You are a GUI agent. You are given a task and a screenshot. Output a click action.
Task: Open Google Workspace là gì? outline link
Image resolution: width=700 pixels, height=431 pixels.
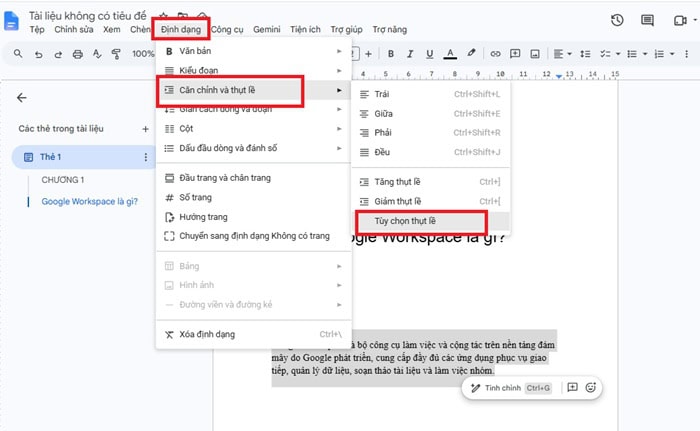[90, 201]
